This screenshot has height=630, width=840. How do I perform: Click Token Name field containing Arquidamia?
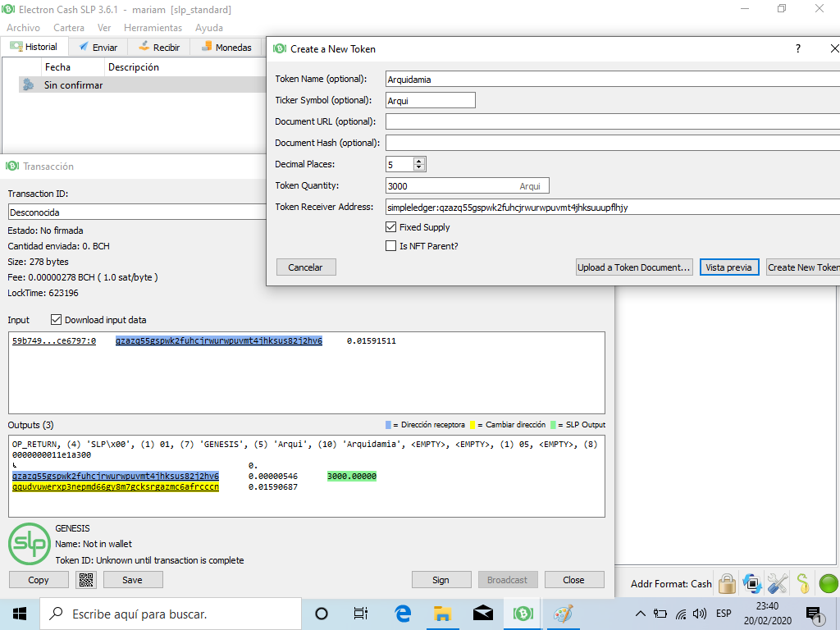612,79
